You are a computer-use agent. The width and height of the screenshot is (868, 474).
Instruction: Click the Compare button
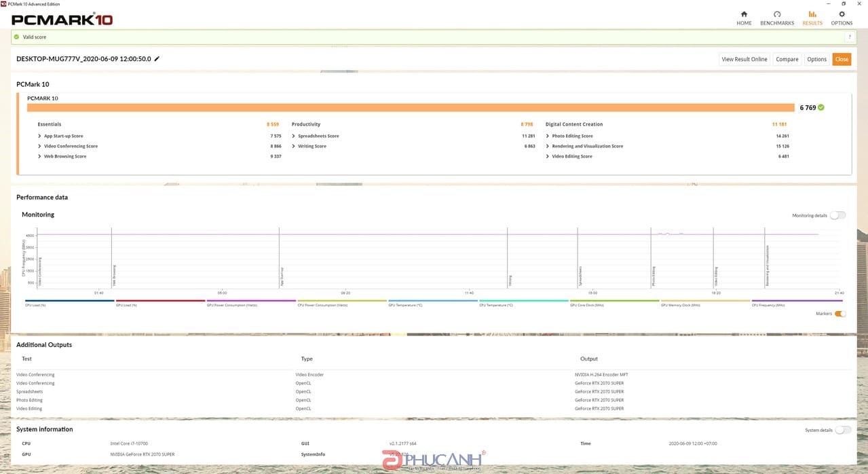point(787,59)
